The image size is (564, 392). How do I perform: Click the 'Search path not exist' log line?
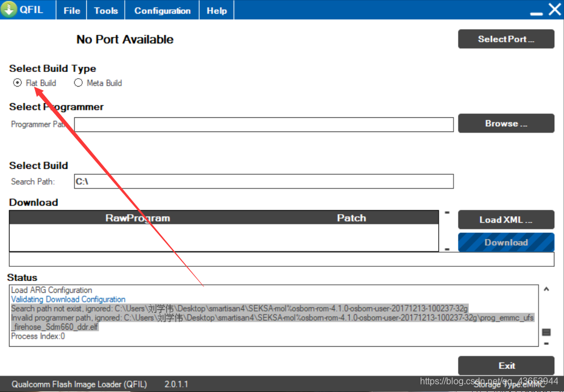[x=240, y=309]
